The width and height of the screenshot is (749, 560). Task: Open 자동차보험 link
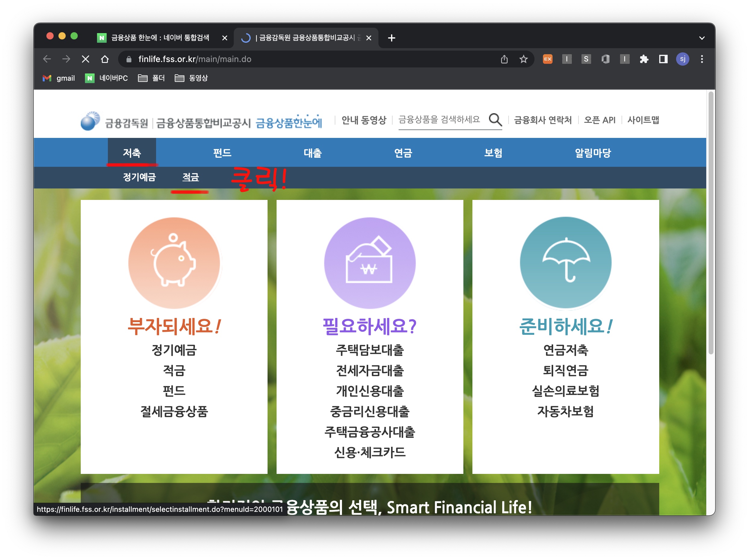point(566,412)
